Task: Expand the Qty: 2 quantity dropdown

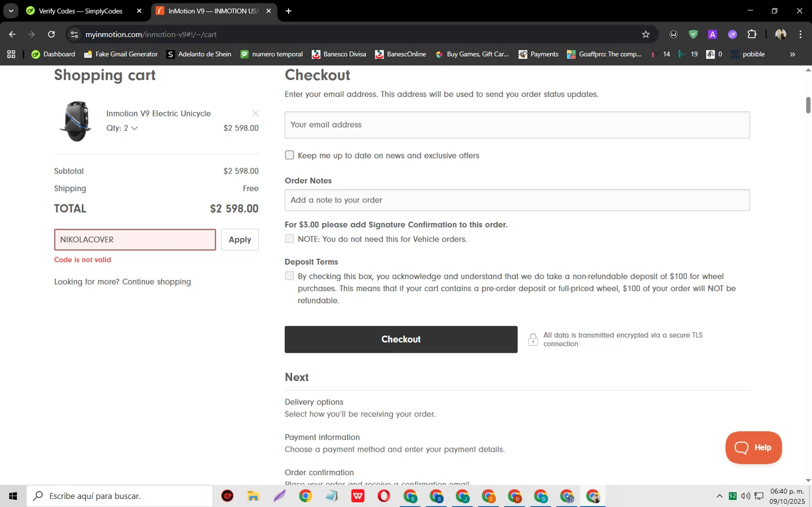Action: [122, 128]
